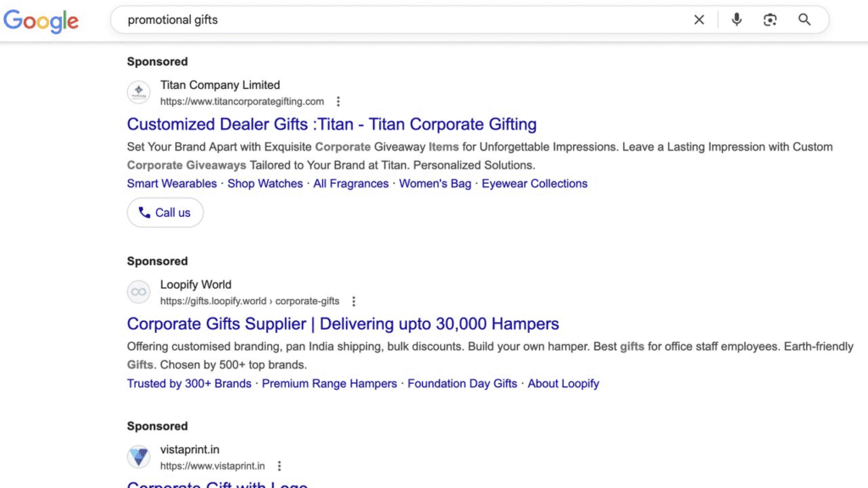Viewport: 868px width, 488px height.
Task: Open the Titan Corporate Gifting headline link
Action: [331, 124]
